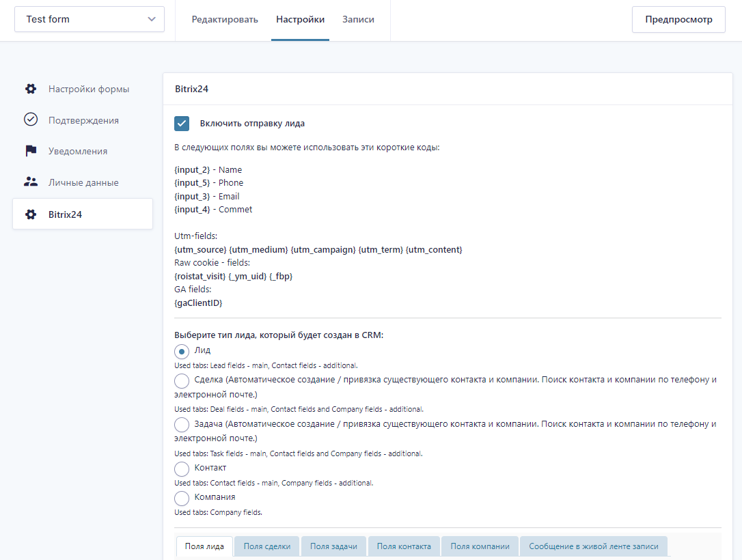Click the {utm_source} code text
Viewport: 742px width, 560px height.
(201, 250)
